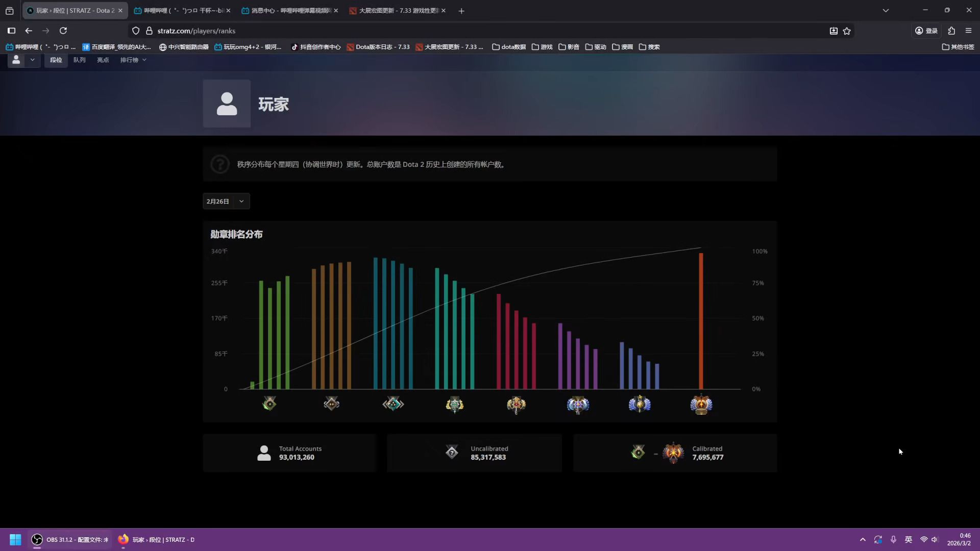Open the 2月26日 date dropdown
Viewport: 980px width, 551px height.
226,202
